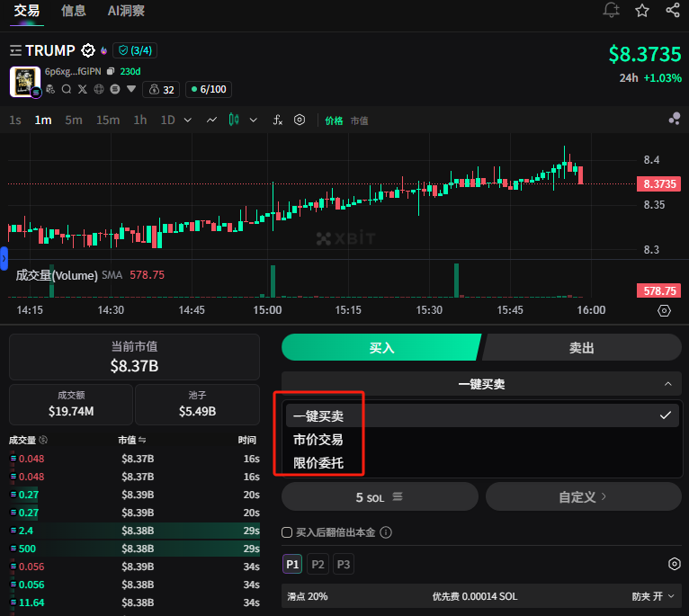Open the time axis settings hexagon icon
689x616 pixels.
664,310
